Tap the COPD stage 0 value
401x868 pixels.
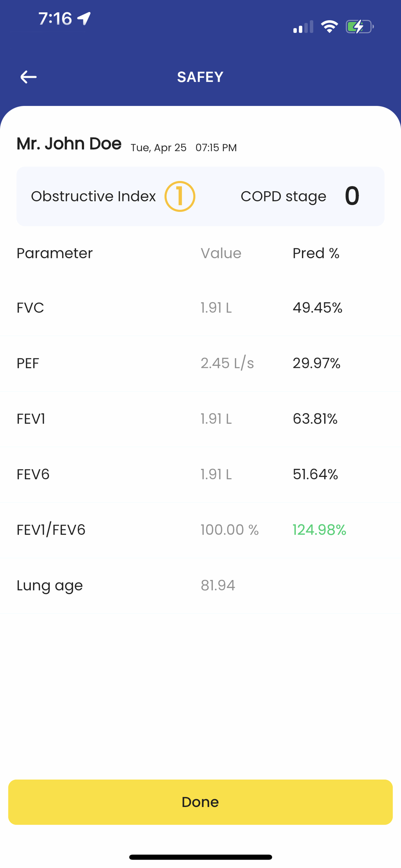[352, 196]
